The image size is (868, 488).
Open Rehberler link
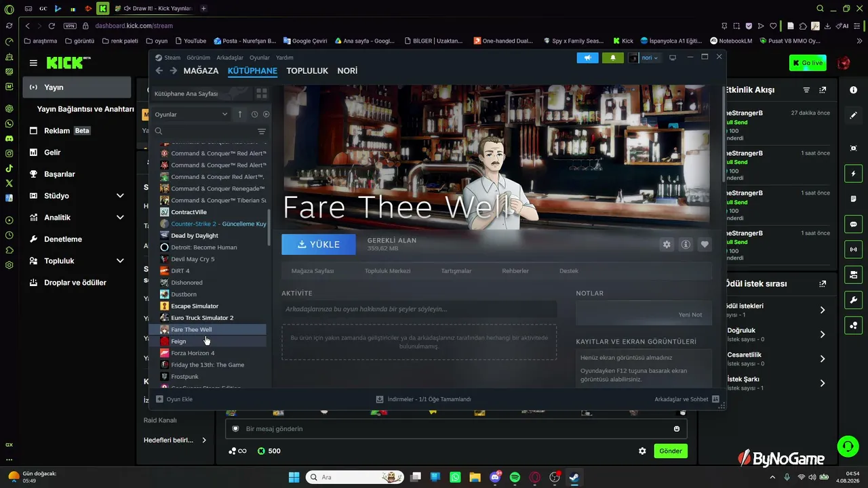[x=515, y=271]
